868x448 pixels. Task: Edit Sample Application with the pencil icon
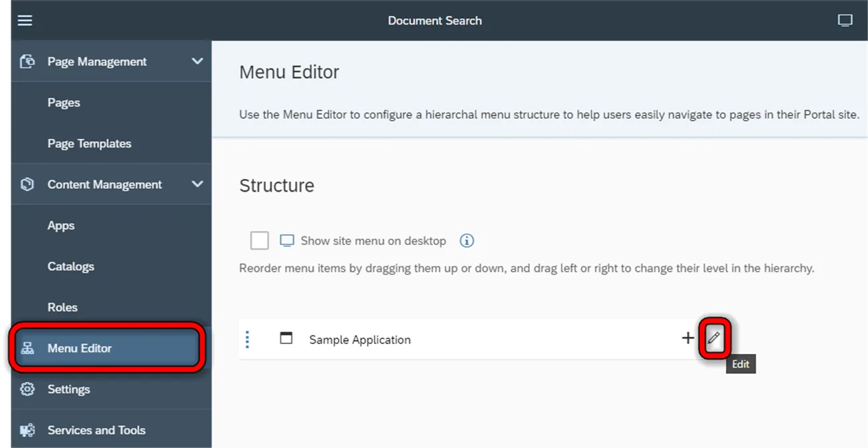(x=714, y=339)
